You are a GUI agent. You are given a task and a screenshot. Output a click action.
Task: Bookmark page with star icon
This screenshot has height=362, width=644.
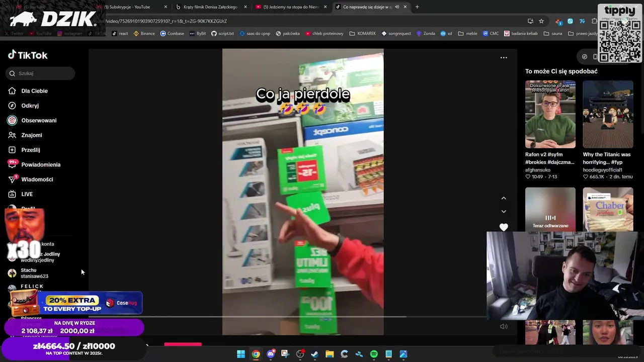541,21
